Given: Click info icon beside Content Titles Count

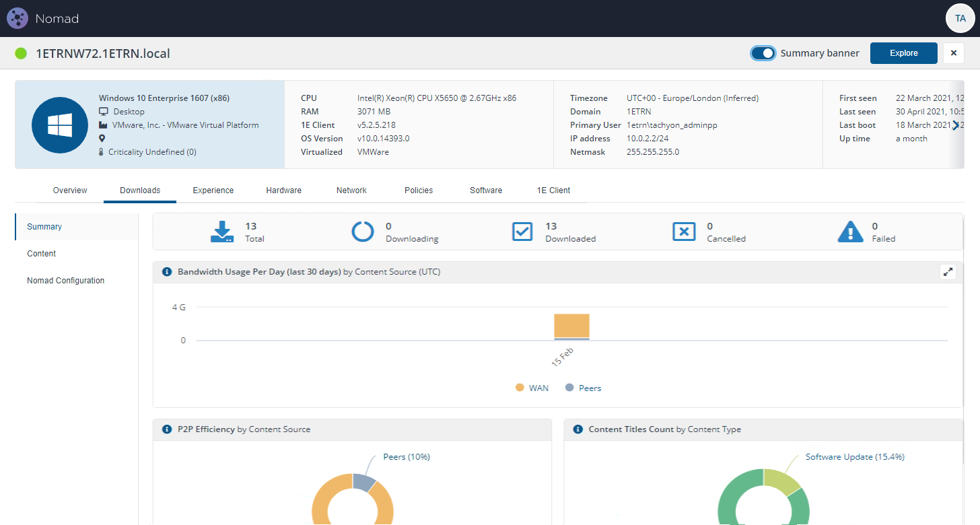Looking at the screenshot, I should pos(577,429).
